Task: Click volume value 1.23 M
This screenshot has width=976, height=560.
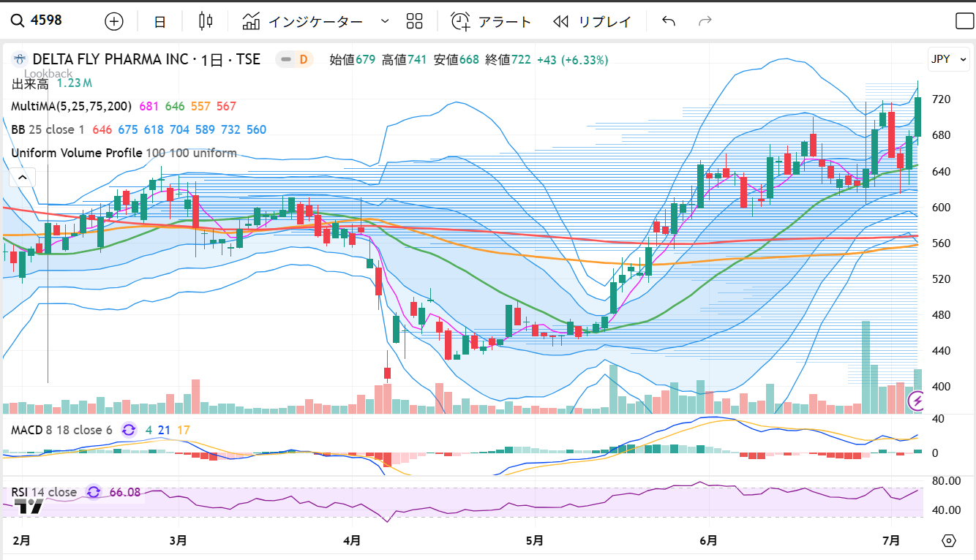Action: [74, 83]
